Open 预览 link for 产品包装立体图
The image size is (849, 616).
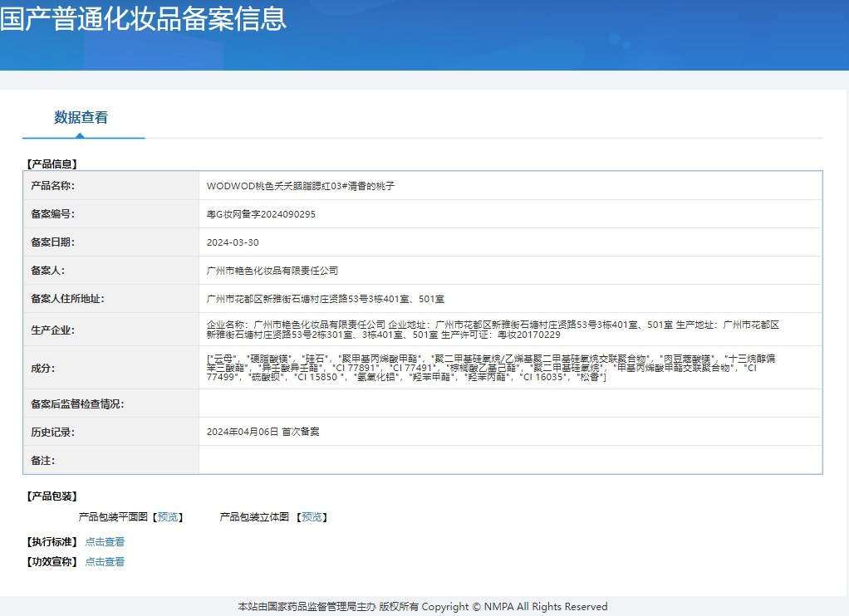click(312, 517)
